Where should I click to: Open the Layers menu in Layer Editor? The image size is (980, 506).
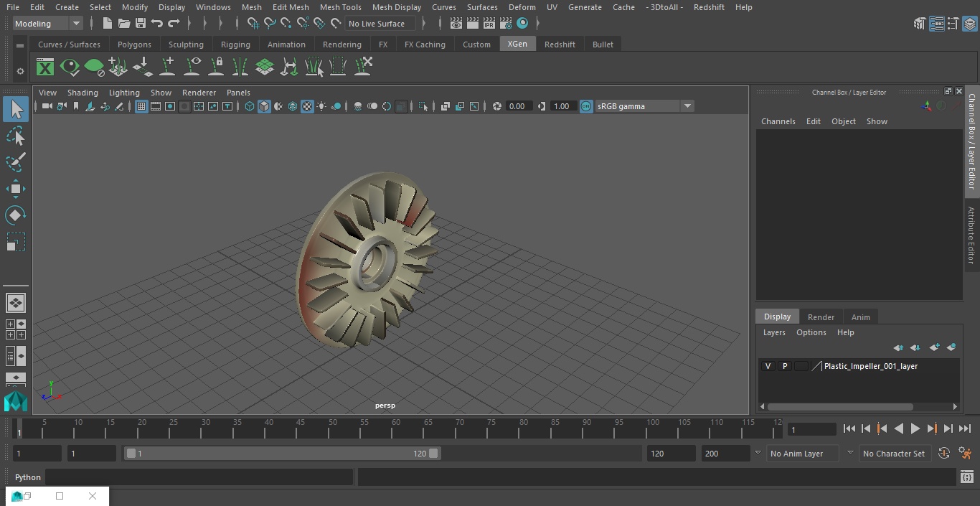(774, 332)
